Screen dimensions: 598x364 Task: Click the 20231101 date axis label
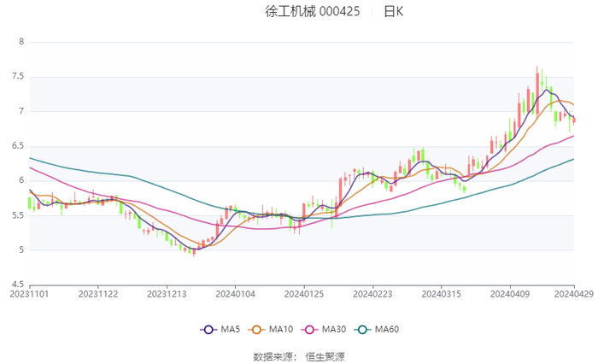pyautogui.click(x=30, y=293)
